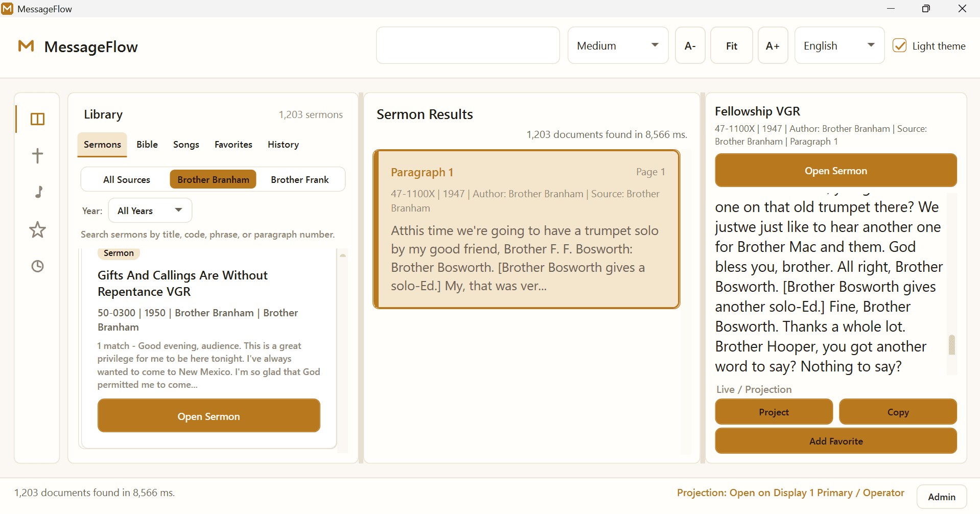Expand the All Years dropdown
980x514 pixels.
(150, 211)
